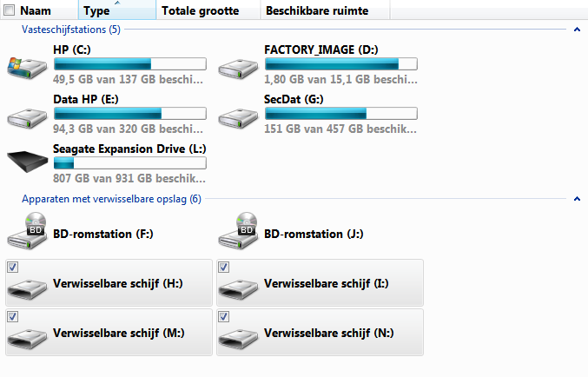Click the Apparaten met verwisselbare opslag label
The height and width of the screenshot is (377, 588).
(110, 199)
